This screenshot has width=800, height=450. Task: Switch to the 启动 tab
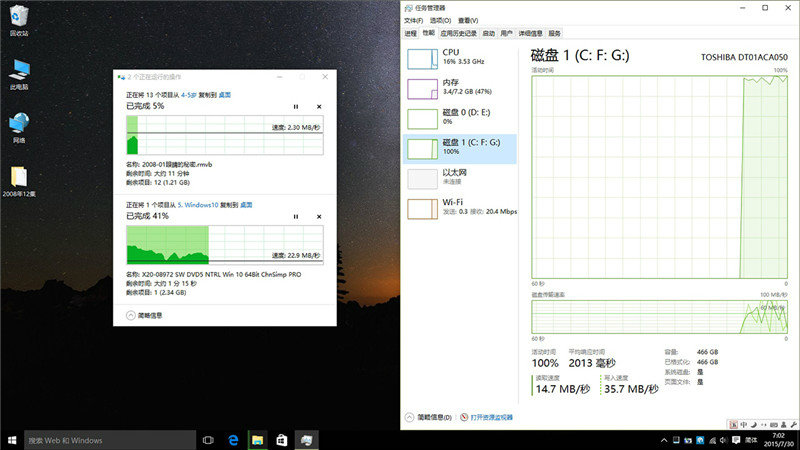click(488, 32)
